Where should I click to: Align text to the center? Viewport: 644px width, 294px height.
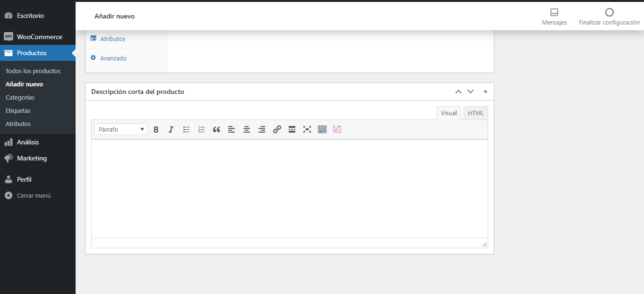pyautogui.click(x=247, y=129)
